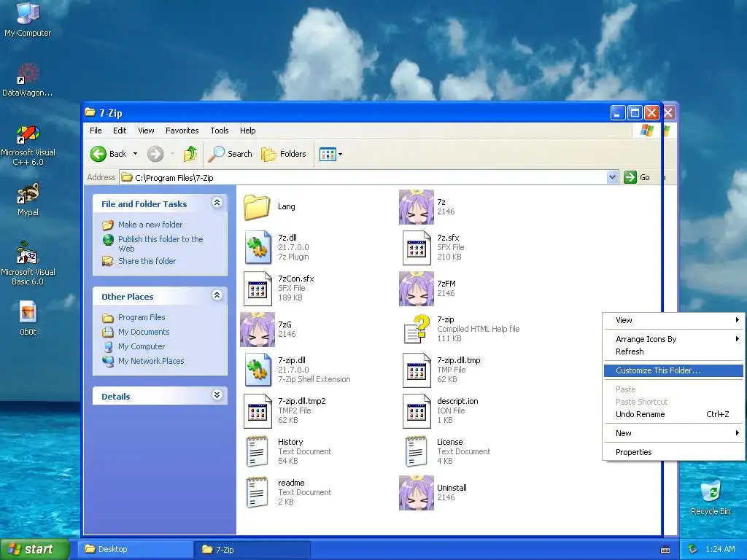Click the on-screen keyboard tray icon
The width and height of the screenshot is (747, 560).
point(665,550)
